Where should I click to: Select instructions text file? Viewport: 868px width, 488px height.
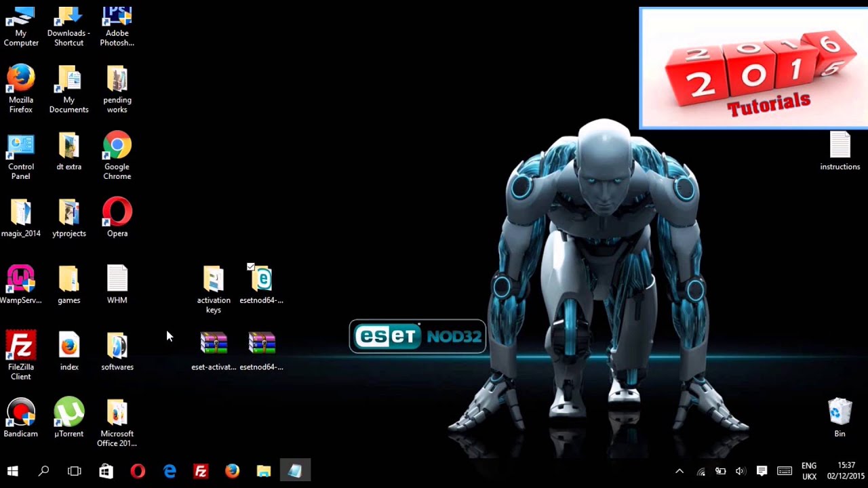click(x=840, y=151)
